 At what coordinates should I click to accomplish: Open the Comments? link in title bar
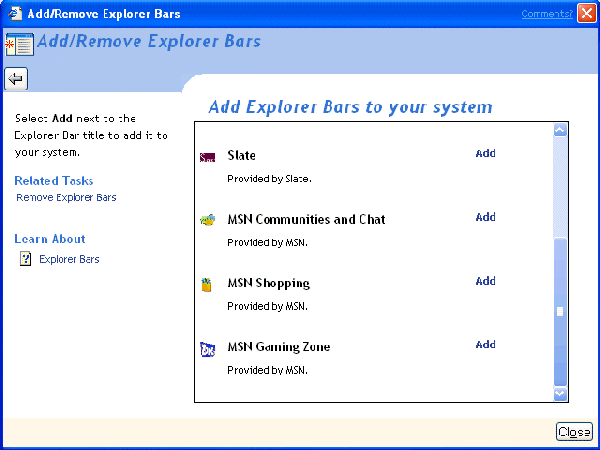[x=547, y=14]
